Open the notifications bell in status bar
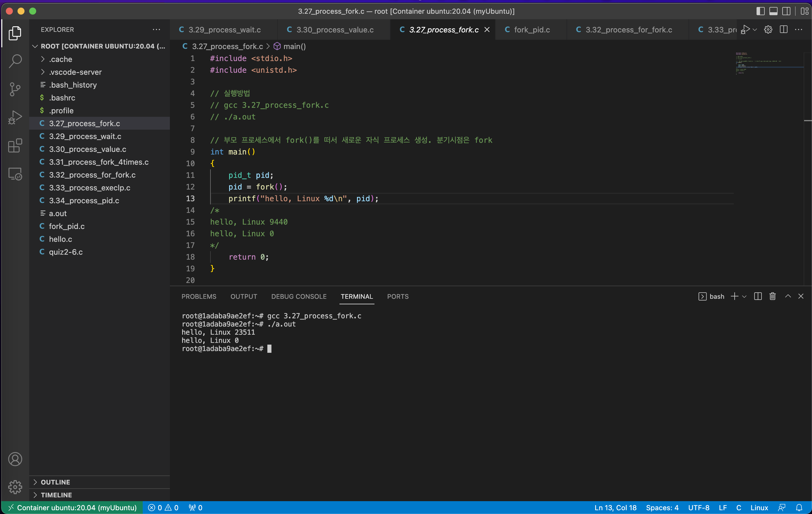Viewport: 812px width, 514px height. click(799, 508)
